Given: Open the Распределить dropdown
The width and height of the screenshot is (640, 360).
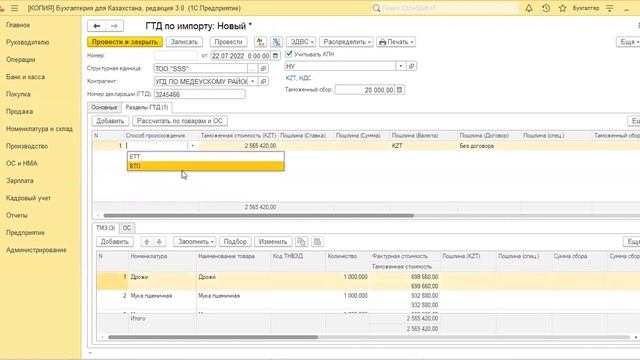Looking at the screenshot, I should [346, 42].
